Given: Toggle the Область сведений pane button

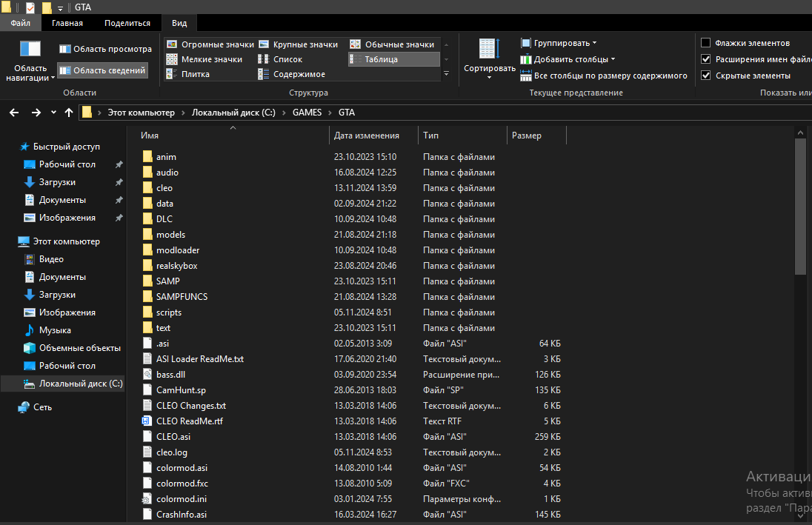Looking at the screenshot, I should [x=102, y=70].
